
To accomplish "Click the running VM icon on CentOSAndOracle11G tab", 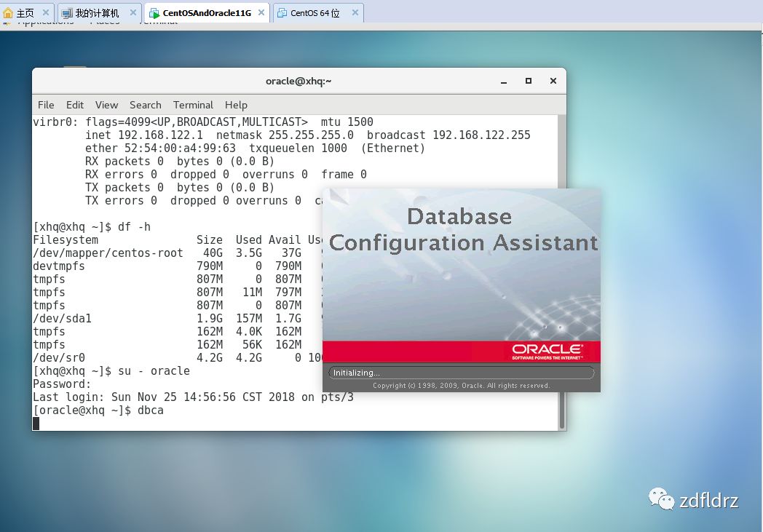I will (x=154, y=13).
